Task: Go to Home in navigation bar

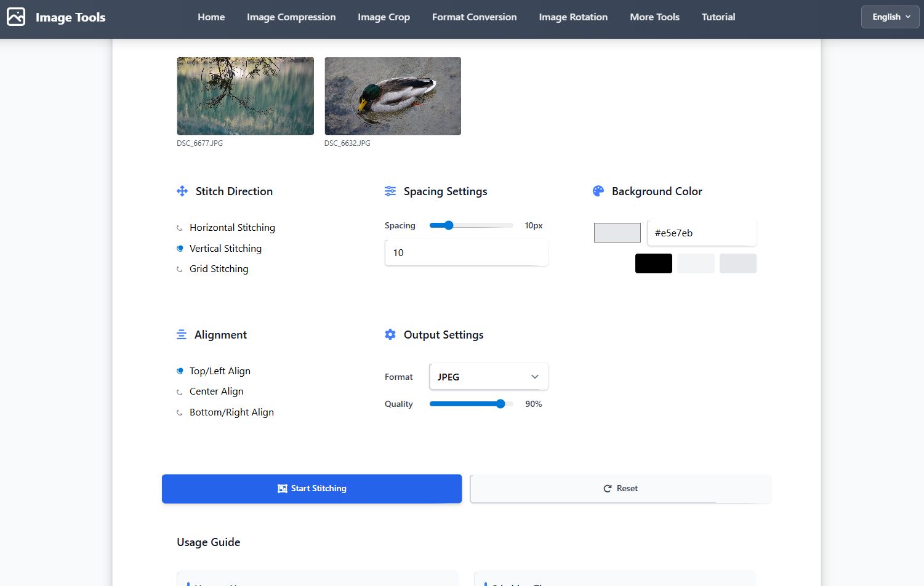Action: tap(211, 17)
